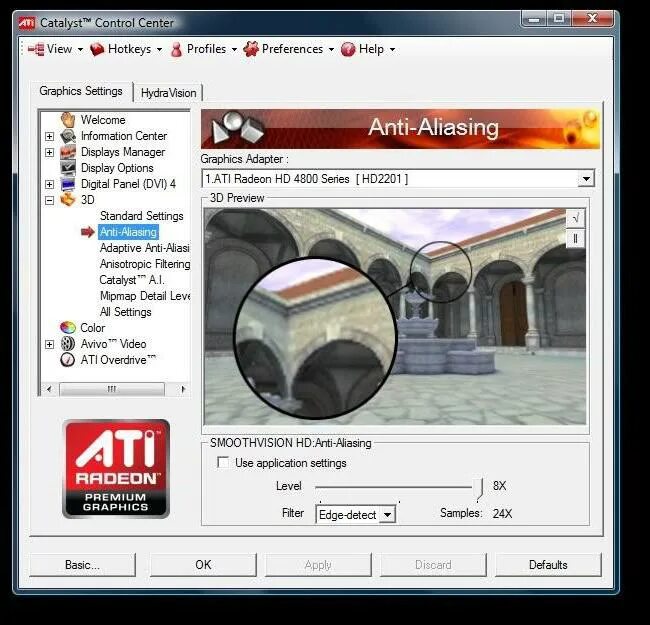Open the Edge-detect filter dropdown
The image size is (650, 625).
387,515
